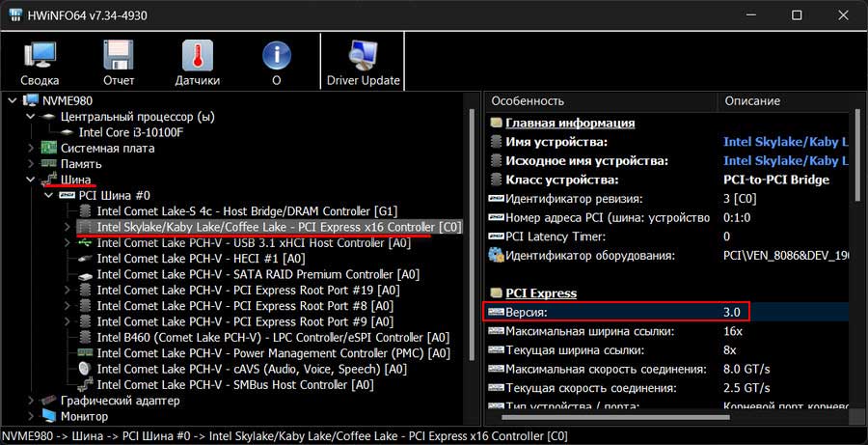The width and height of the screenshot is (868, 445).
Task: Click the Исходное имя устройства value link
Action: (785, 160)
